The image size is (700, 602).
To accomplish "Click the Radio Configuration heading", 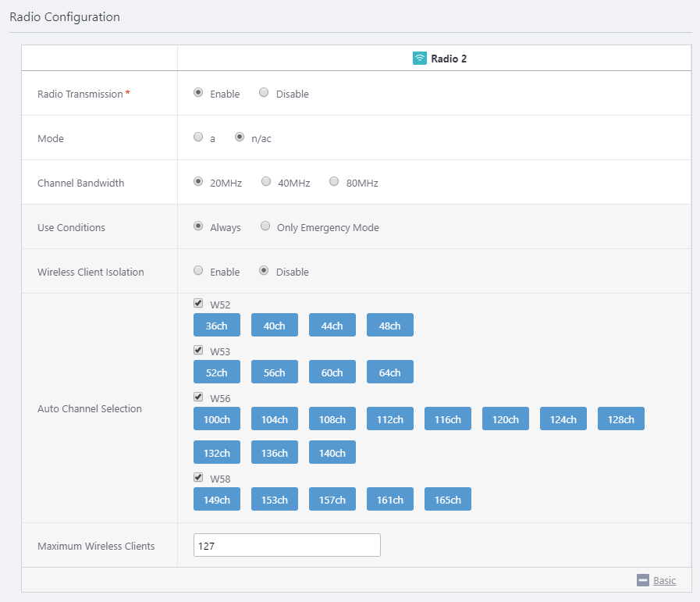I will 65,17.
